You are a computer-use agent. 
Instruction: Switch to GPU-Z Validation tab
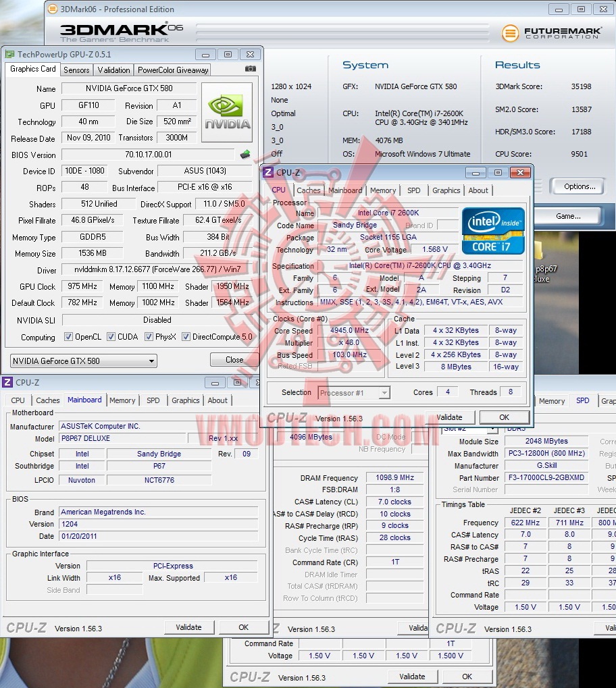[113, 70]
